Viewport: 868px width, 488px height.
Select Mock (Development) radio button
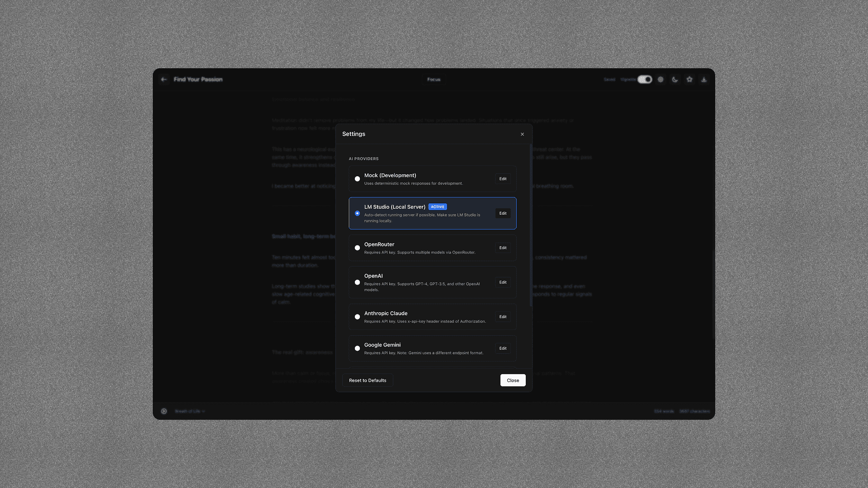click(357, 179)
